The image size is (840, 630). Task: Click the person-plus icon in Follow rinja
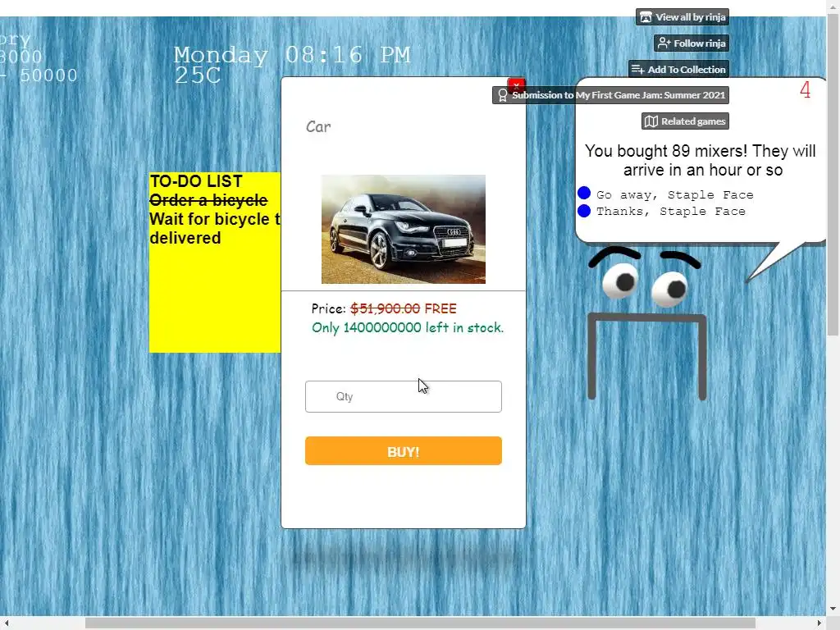pyautogui.click(x=664, y=43)
